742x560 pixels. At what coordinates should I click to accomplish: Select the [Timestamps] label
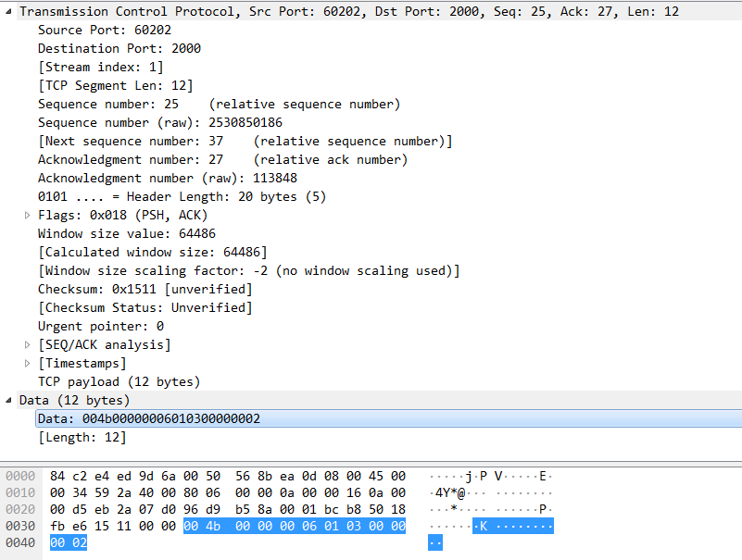[82, 363]
